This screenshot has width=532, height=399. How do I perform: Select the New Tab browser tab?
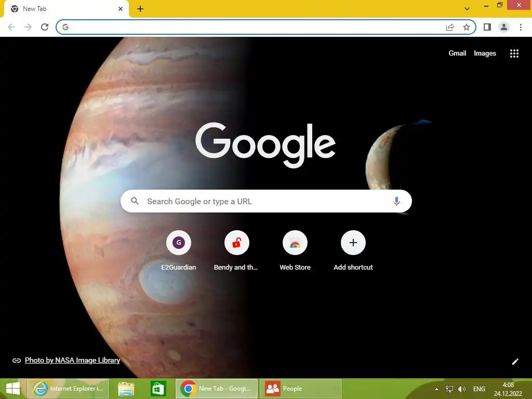click(66, 9)
